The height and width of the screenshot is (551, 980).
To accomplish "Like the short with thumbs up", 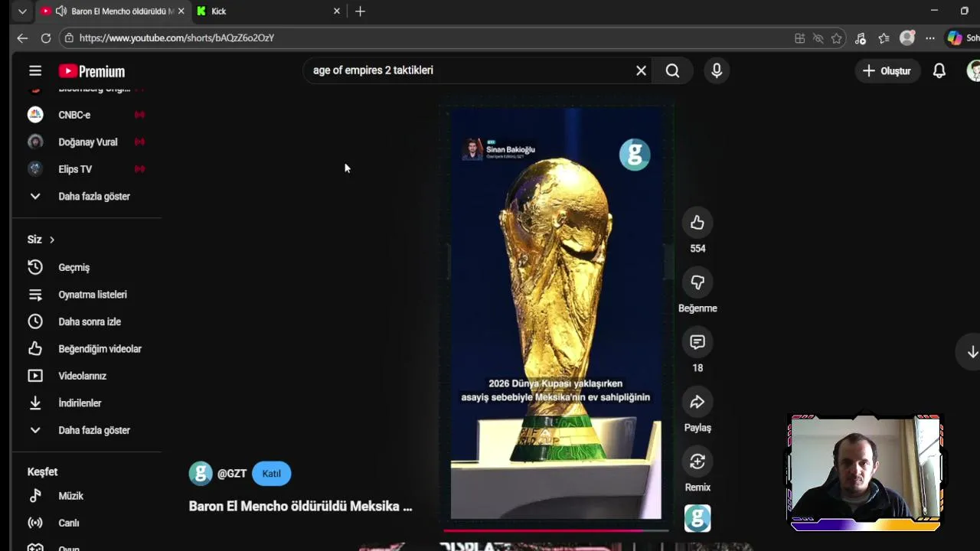I will [x=697, y=223].
